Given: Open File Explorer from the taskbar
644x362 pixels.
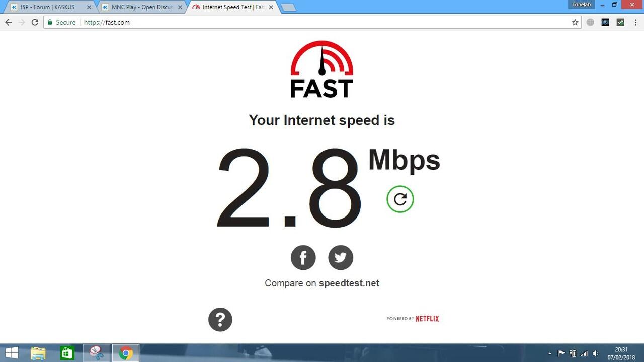Looking at the screenshot, I should (39, 353).
